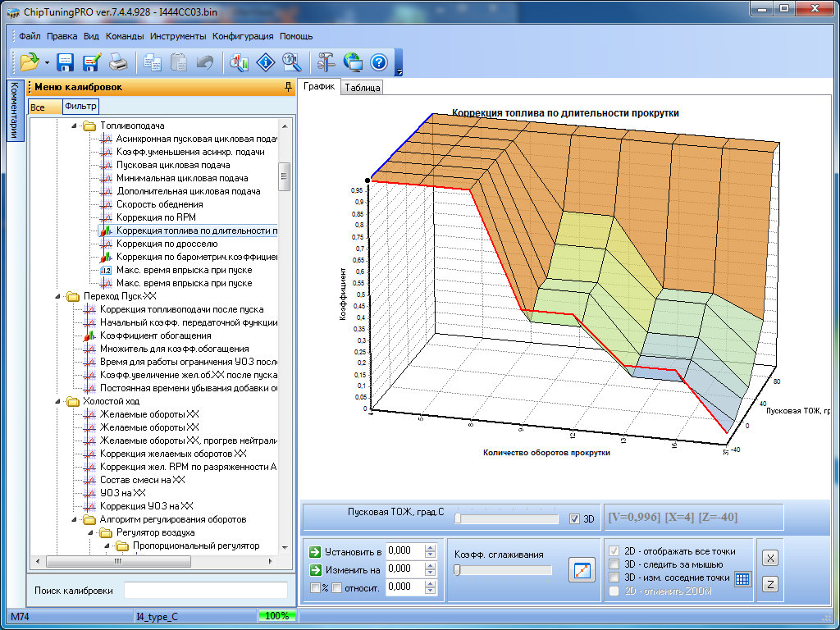Click the printer icon in toolbar
This screenshot has height=630, width=840.
coord(118,62)
